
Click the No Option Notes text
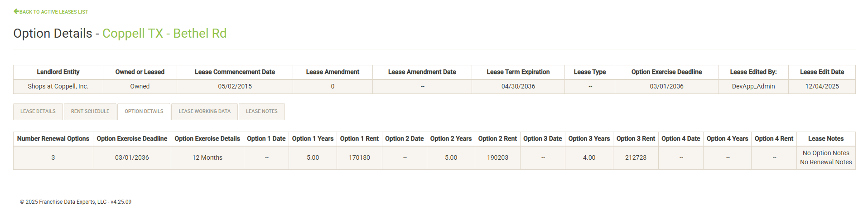826,153
